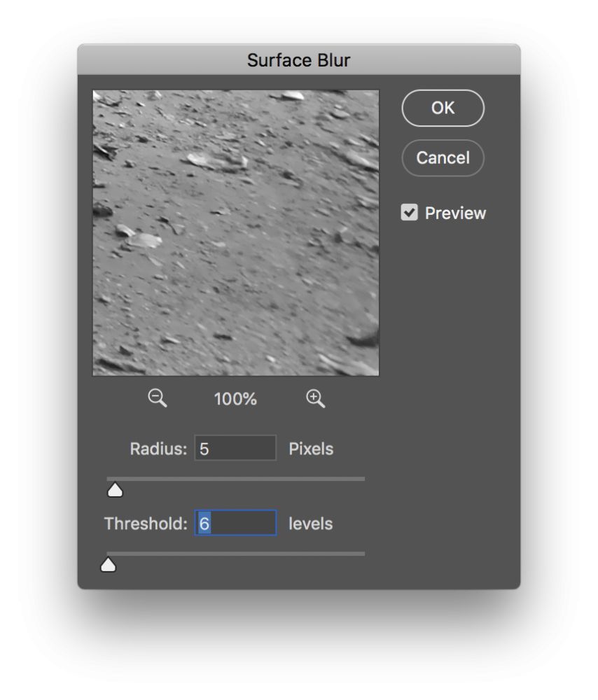Click the Preview label text
The width and height of the screenshot is (598, 700).
[455, 213]
